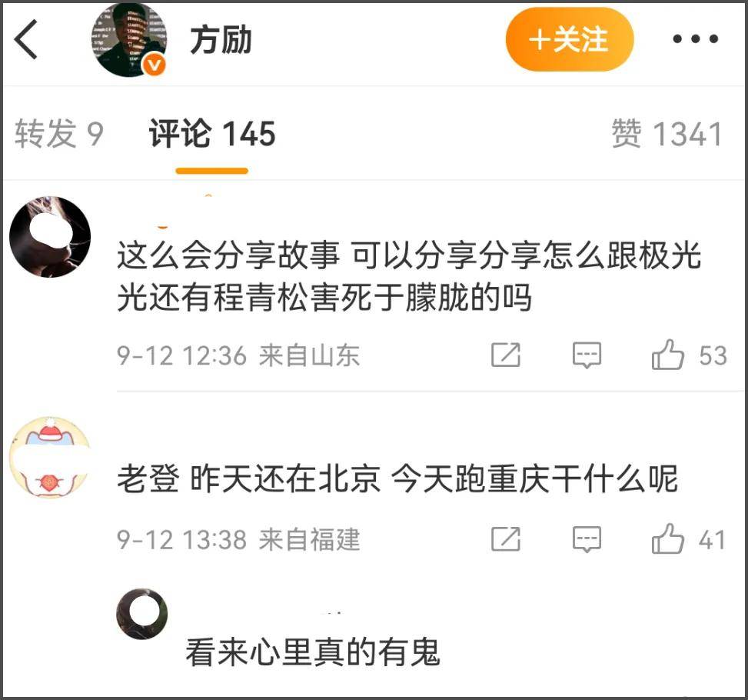
Task: Repost the Fujian comment via share icon
Action: (506, 539)
